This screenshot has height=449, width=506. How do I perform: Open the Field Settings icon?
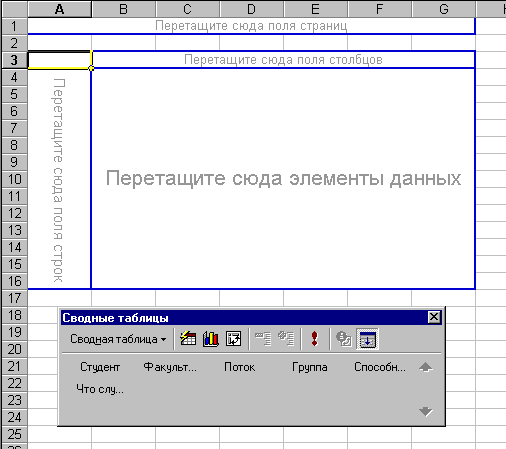[x=344, y=339]
